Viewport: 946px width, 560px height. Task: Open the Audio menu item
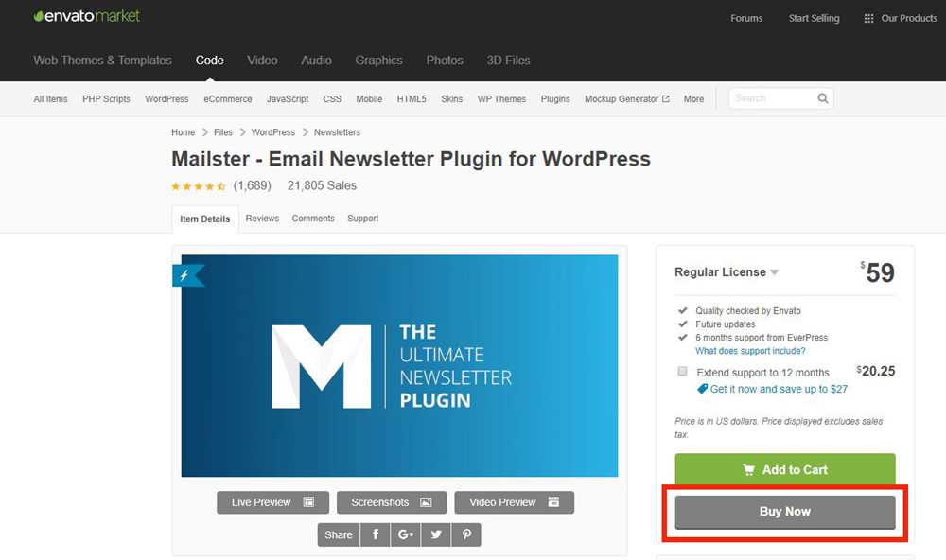click(x=316, y=61)
